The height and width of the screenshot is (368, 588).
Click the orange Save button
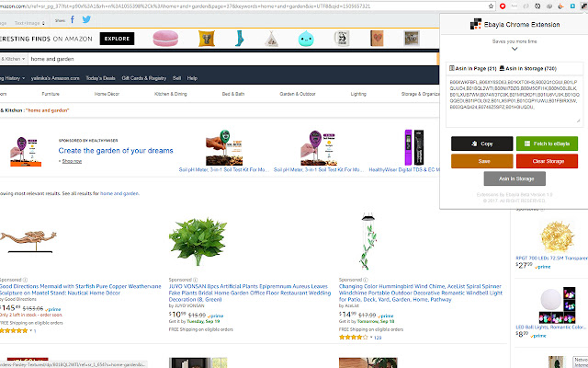click(x=481, y=161)
